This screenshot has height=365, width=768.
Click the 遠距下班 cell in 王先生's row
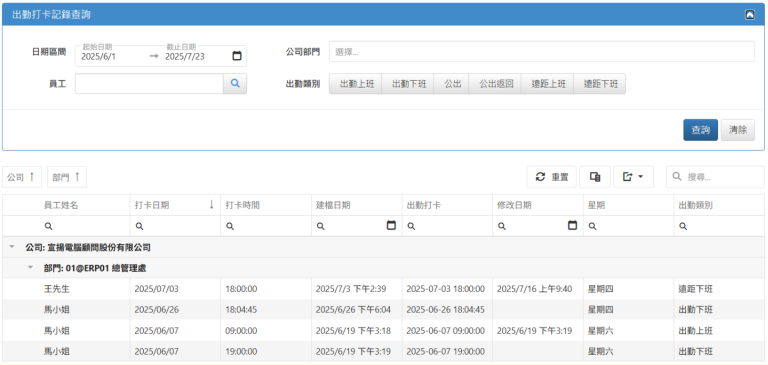pos(719,289)
